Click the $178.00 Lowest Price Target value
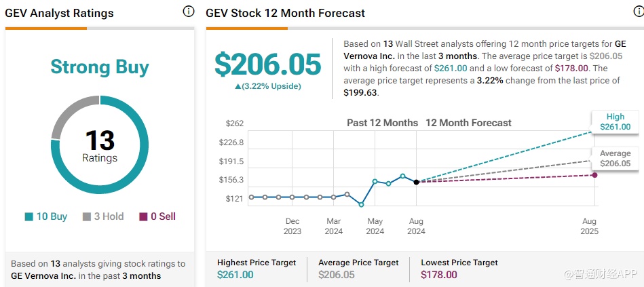Image resolution: width=644 pixels, height=287 pixels. tap(439, 275)
